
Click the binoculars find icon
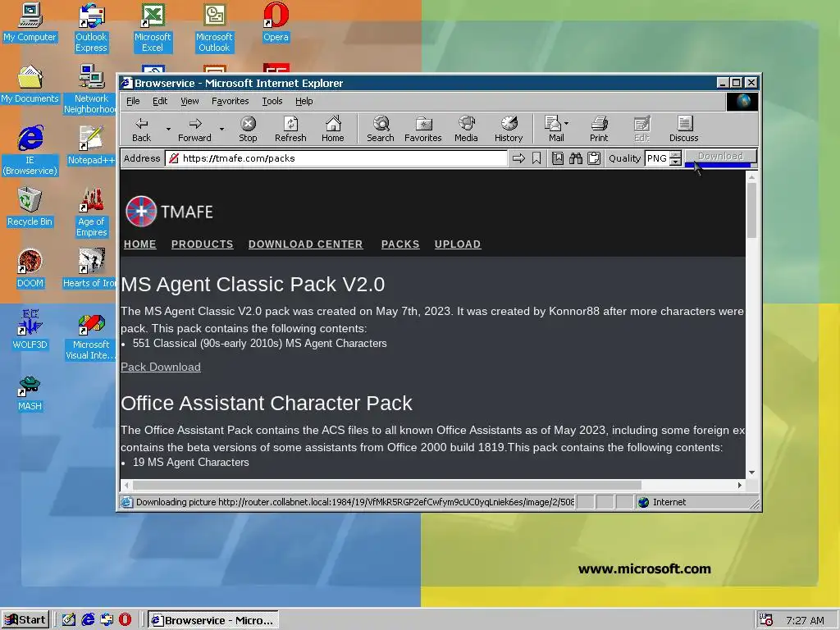coord(576,158)
